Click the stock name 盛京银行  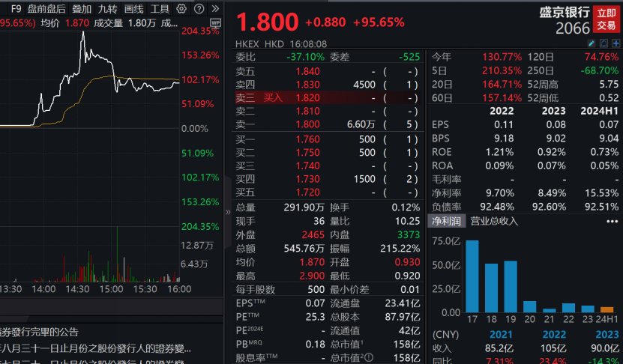[x=565, y=12]
